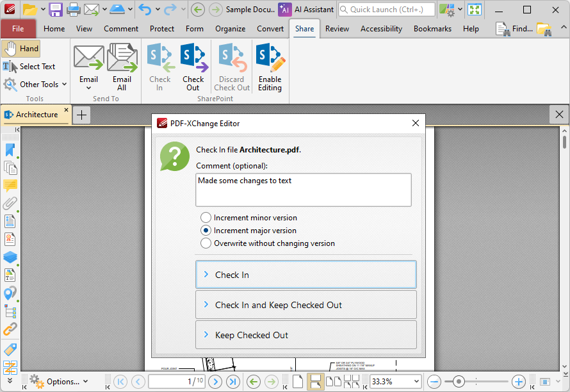The width and height of the screenshot is (570, 392).
Task: Go to next page arrow
Action: [215, 382]
